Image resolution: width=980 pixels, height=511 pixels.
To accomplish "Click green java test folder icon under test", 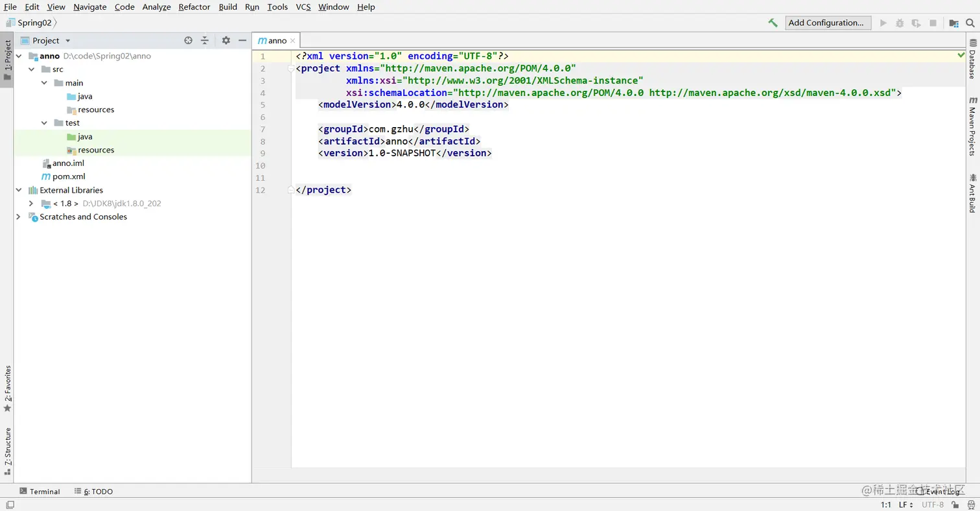I will (71, 137).
